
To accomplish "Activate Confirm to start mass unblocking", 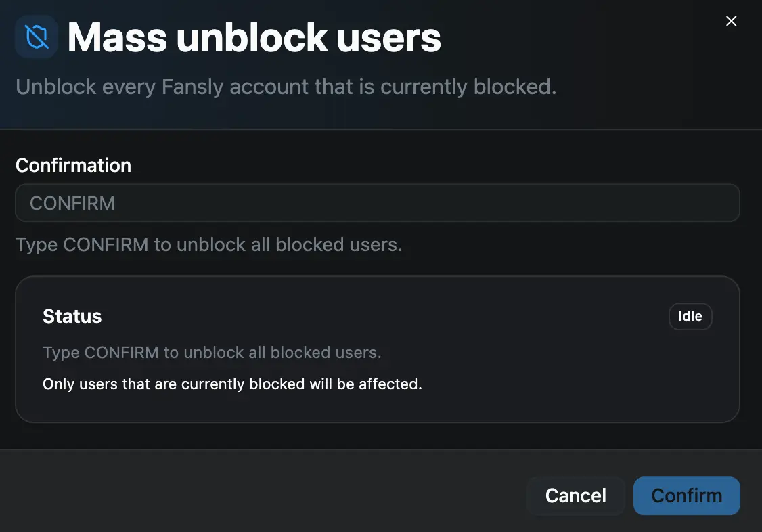I will coord(686,495).
